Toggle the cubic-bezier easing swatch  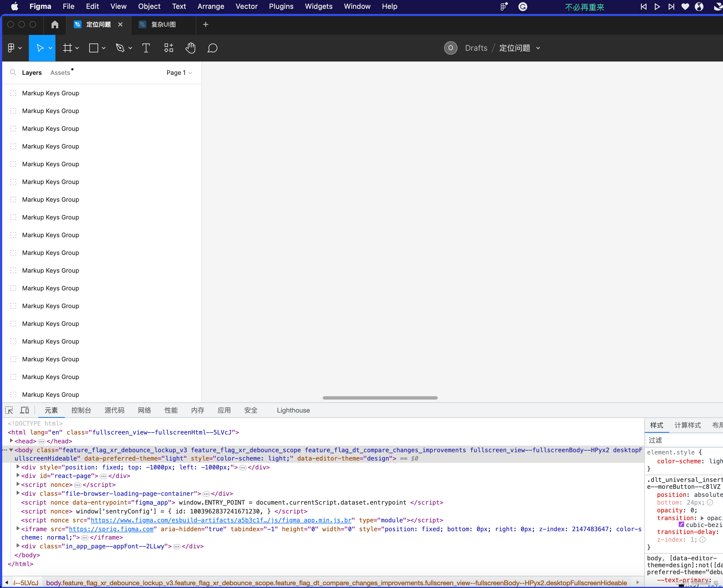[681, 524]
